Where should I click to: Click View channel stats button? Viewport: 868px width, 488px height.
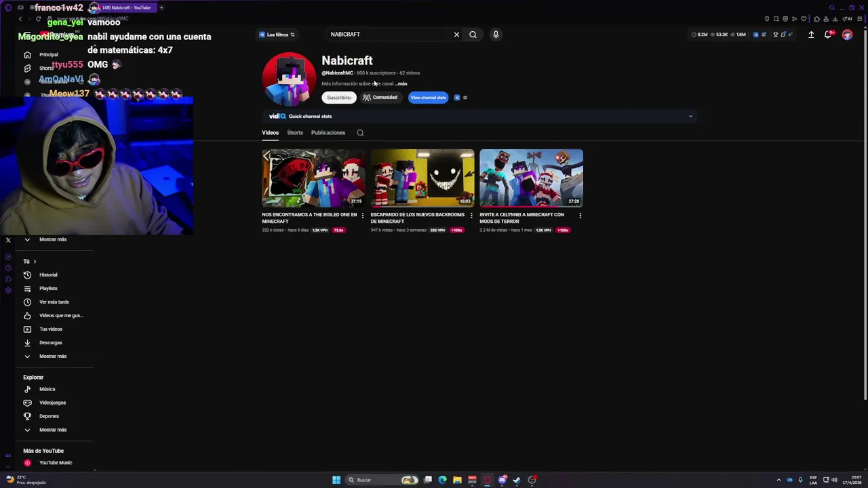coord(429,98)
